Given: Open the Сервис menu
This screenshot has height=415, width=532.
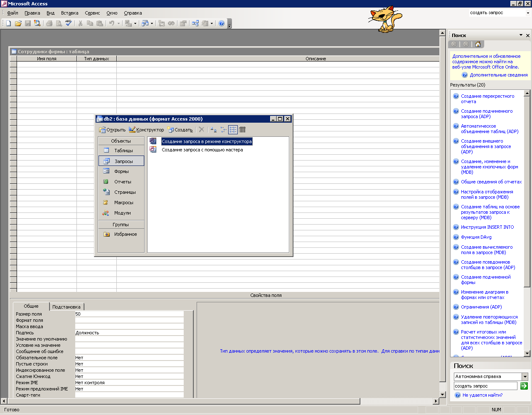Looking at the screenshot, I should [92, 13].
